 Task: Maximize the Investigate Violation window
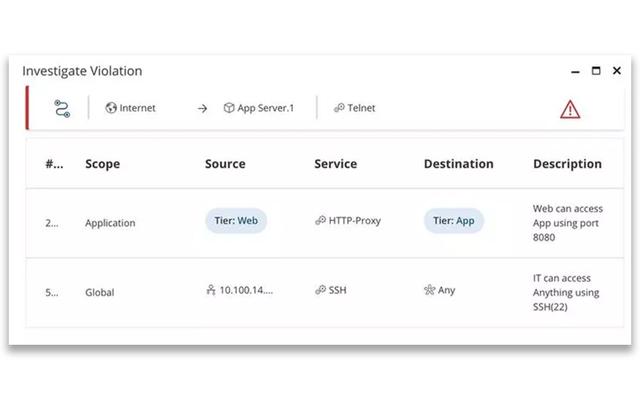click(596, 71)
